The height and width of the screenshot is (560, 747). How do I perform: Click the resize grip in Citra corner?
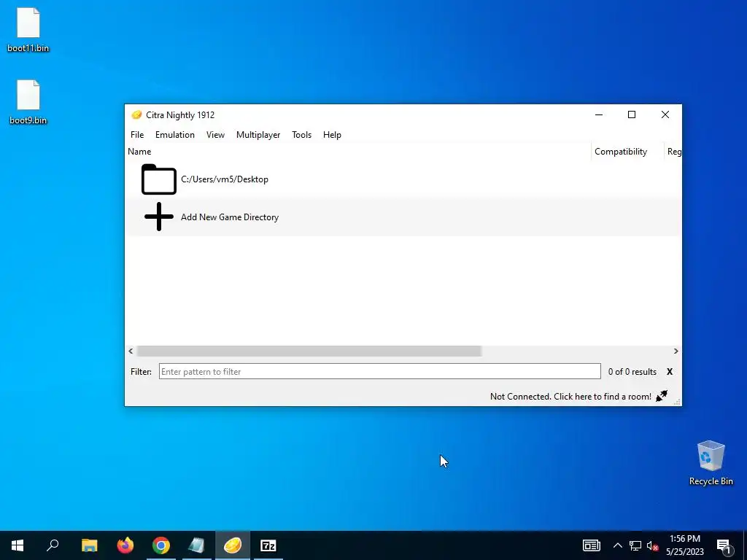[x=677, y=402]
